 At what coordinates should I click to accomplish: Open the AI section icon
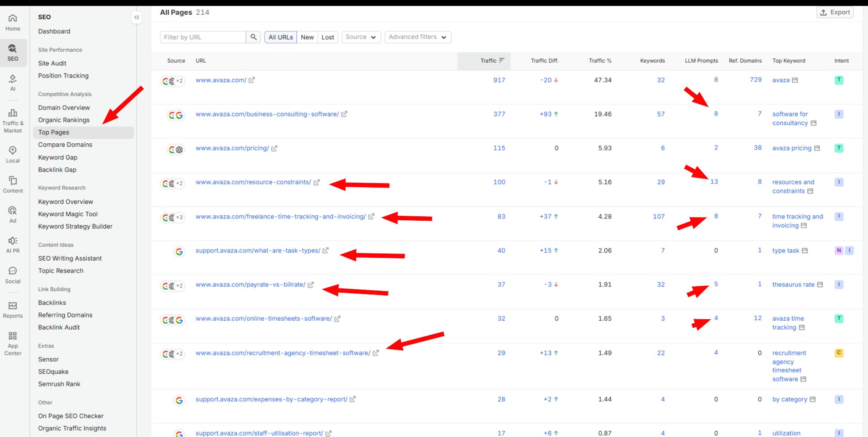tap(13, 79)
